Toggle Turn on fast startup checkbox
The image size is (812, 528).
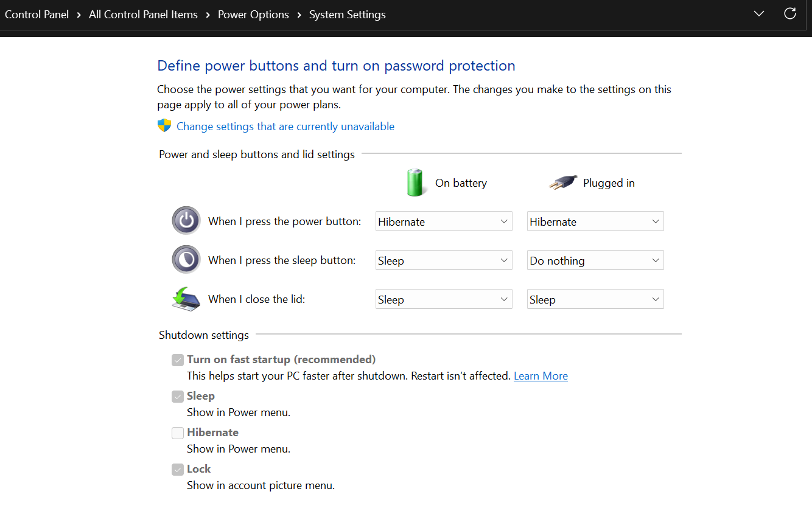click(178, 360)
